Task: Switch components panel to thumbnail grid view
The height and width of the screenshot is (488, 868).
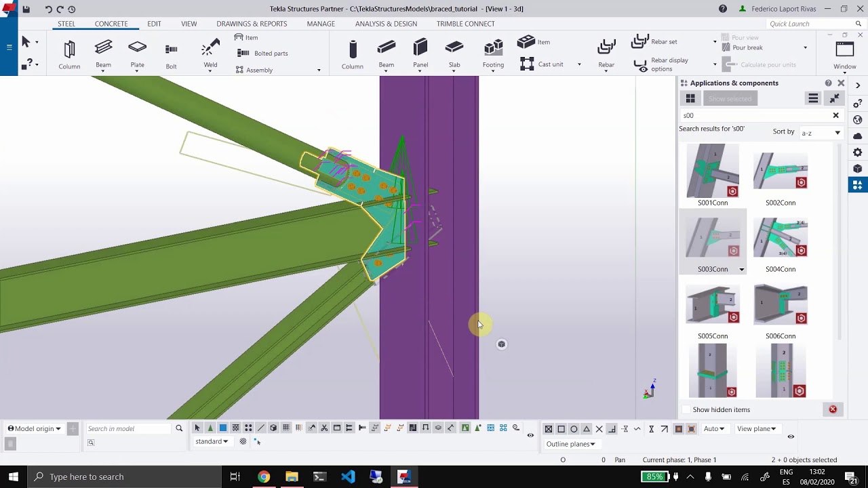Action: tap(690, 99)
